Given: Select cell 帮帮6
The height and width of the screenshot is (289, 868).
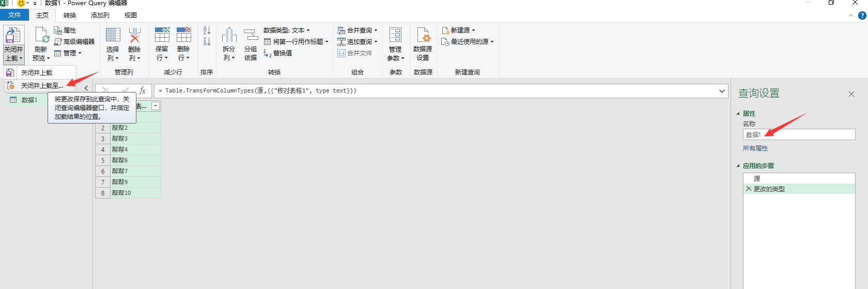Looking at the screenshot, I should tap(135, 160).
